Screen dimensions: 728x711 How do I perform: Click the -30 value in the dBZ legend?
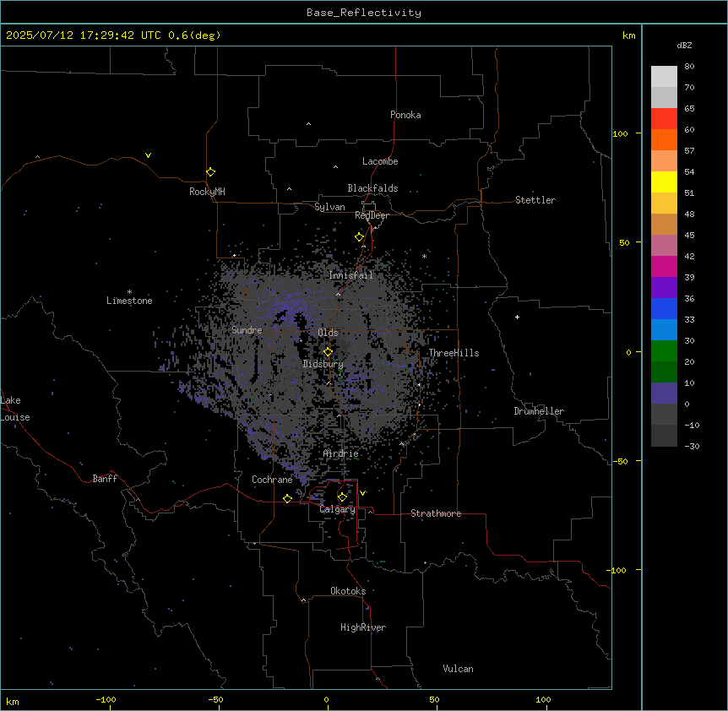point(692,446)
